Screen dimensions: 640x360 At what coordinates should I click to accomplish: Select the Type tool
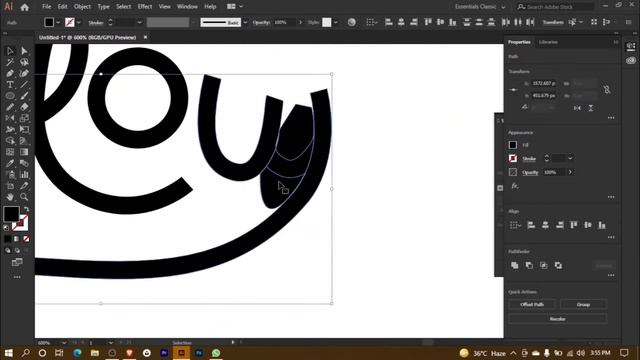[x=10, y=84]
